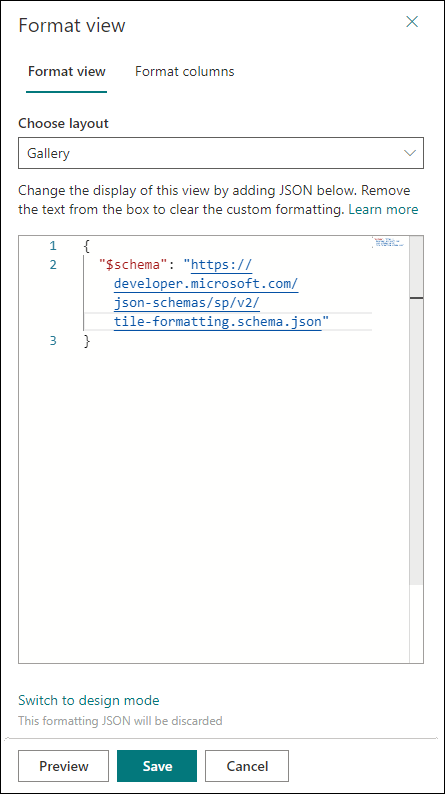Cancel the formatting changes
The width and height of the screenshot is (445, 794).
point(247,766)
